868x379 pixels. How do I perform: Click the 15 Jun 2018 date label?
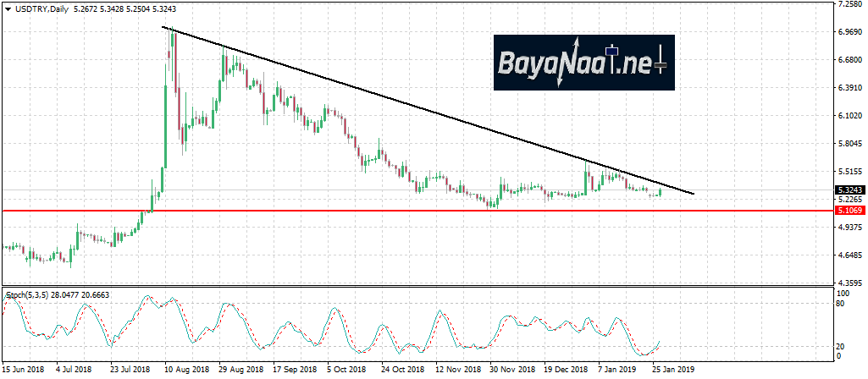[x=25, y=370]
